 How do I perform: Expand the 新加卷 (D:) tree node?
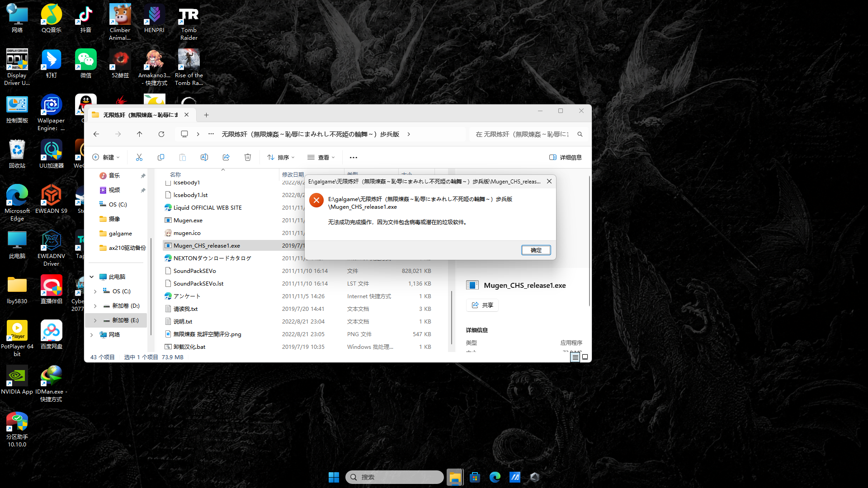(x=95, y=306)
